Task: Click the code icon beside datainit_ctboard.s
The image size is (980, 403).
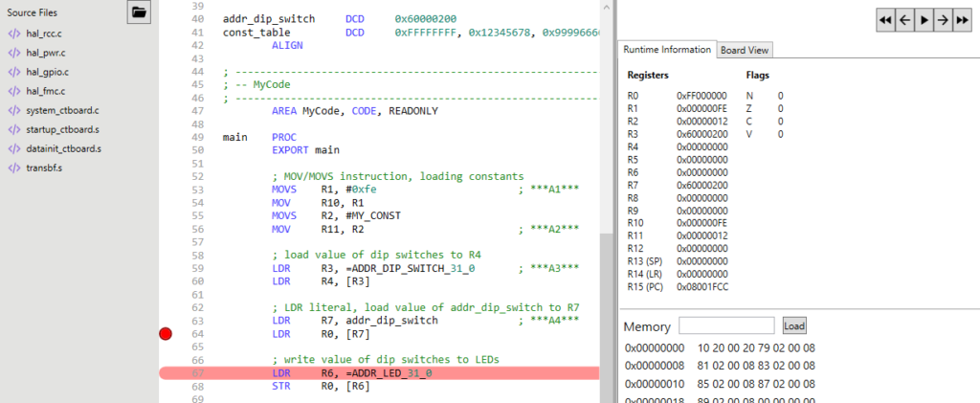Action: (13, 148)
